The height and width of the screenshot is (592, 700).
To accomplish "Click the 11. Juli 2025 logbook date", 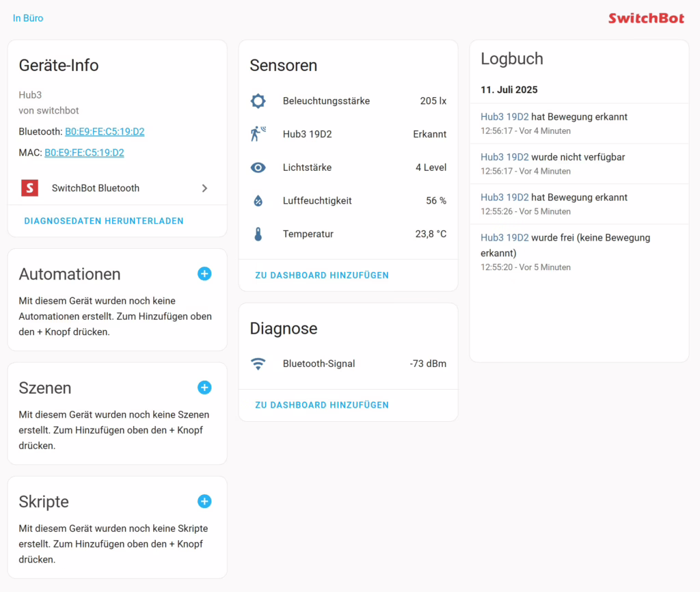I will click(509, 90).
